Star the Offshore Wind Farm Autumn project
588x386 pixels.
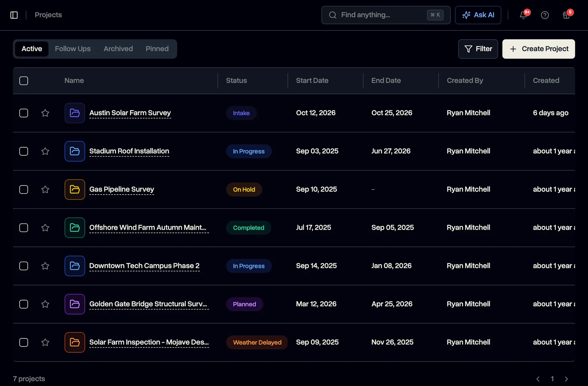tap(45, 228)
